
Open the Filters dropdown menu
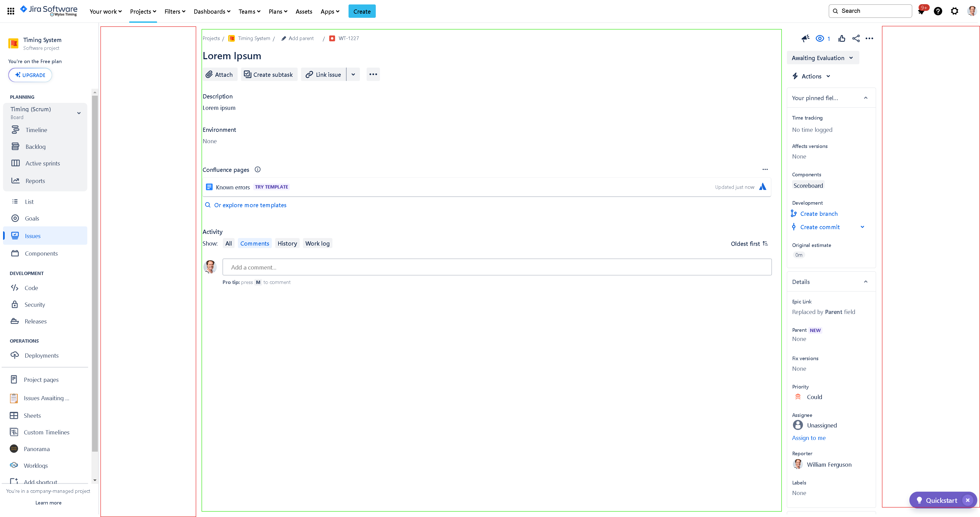pyautogui.click(x=175, y=11)
